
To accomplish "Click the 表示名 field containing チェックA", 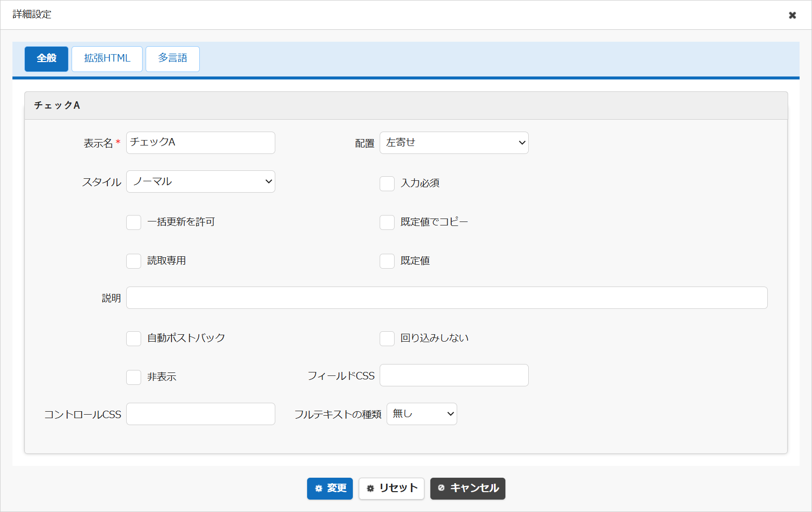I will (x=201, y=143).
